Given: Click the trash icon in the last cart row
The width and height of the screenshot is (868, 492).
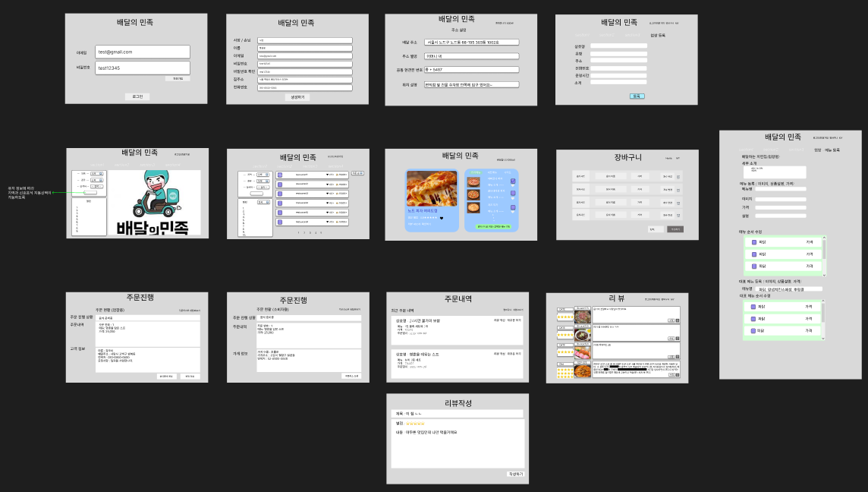Looking at the screenshot, I should 678,215.
